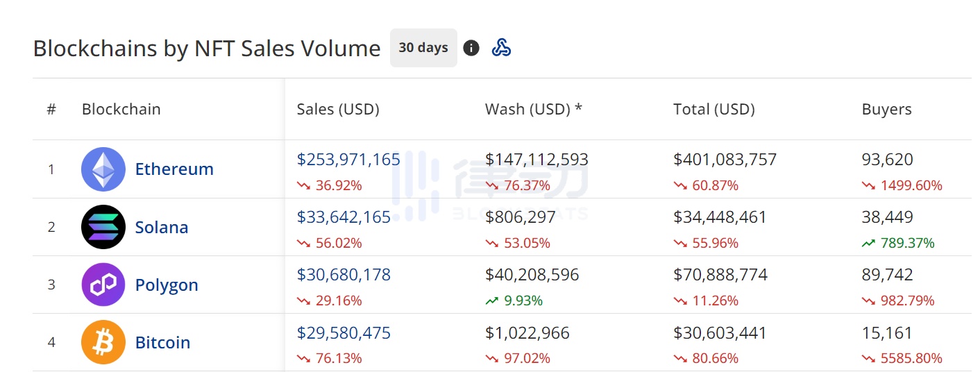Sort by Wash (USD) column header
The height and width of the screenshot is (372, 980).
[533, 109]
